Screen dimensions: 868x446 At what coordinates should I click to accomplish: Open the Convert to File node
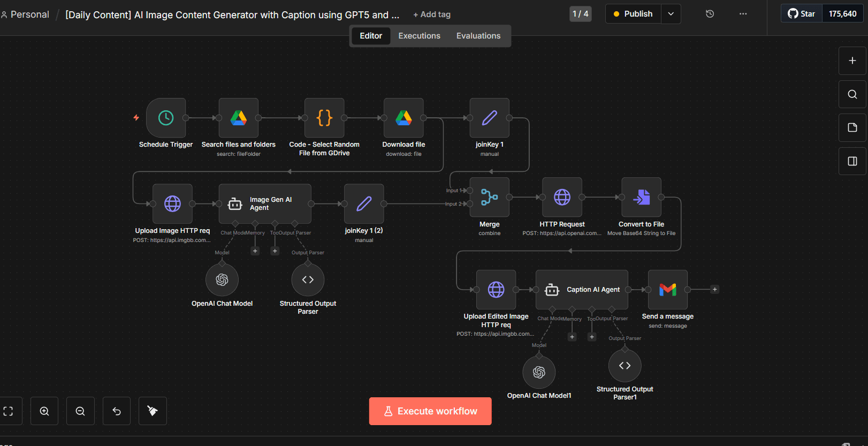(641, 197)
